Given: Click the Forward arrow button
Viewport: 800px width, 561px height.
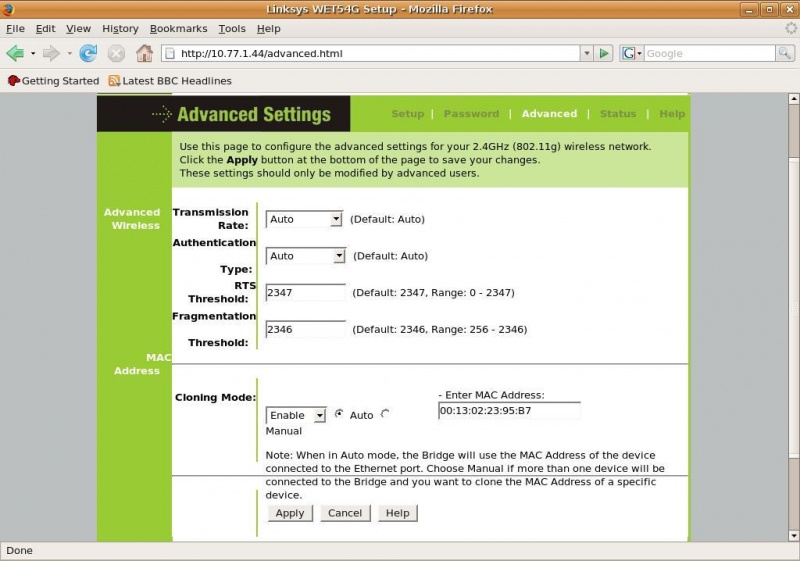Looking at the screenshot, I should pyautogui.click(x=50, y=53).
